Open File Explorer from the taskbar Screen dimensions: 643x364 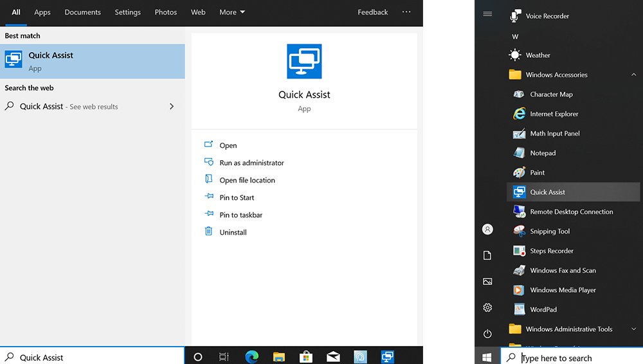pyautogui.click(x=278, y=357)
